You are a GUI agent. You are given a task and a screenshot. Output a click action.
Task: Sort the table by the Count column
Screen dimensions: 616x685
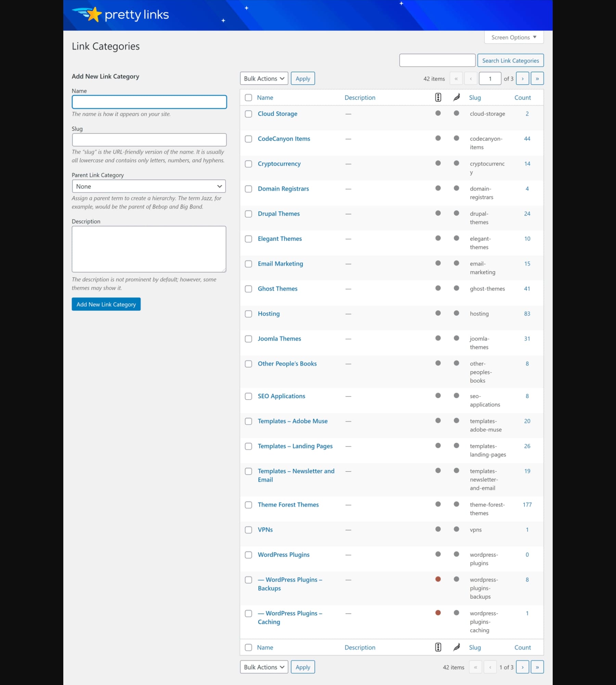[x=523, y=97]
